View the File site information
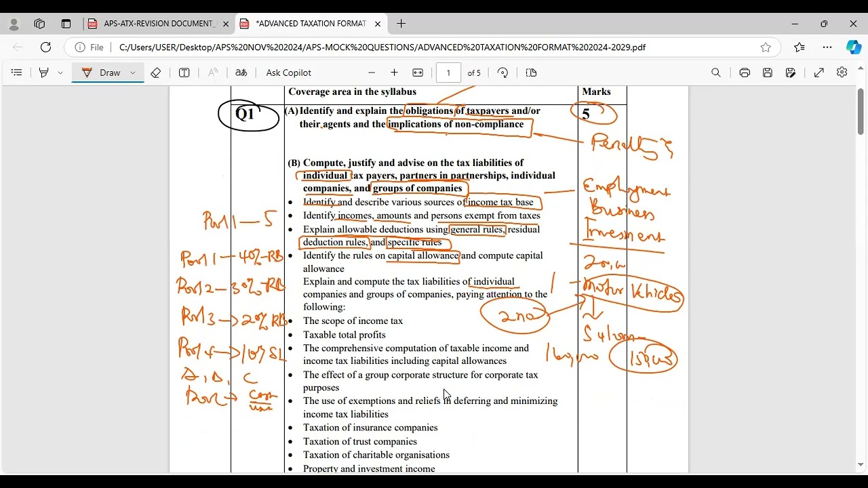Image resolution: width=868 pixels, height=488 pixels. (x=90, y=47)
